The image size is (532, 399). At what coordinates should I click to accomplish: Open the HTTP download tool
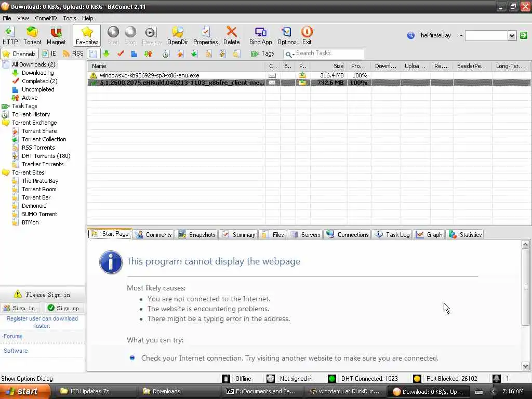click(10, 36)
